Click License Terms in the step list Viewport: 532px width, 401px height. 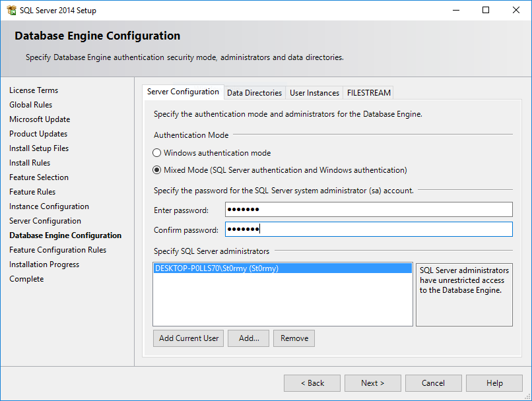click(x=34, y=90)
